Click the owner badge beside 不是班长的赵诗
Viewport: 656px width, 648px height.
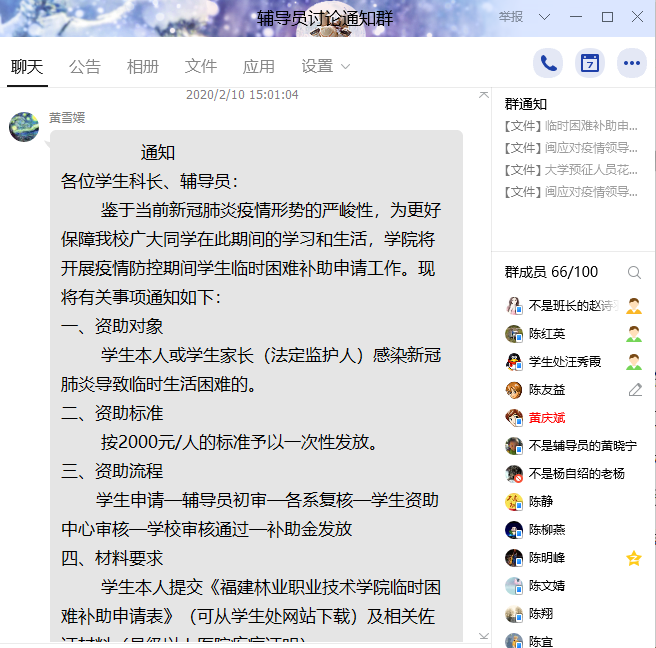click(x=634, y=306)
